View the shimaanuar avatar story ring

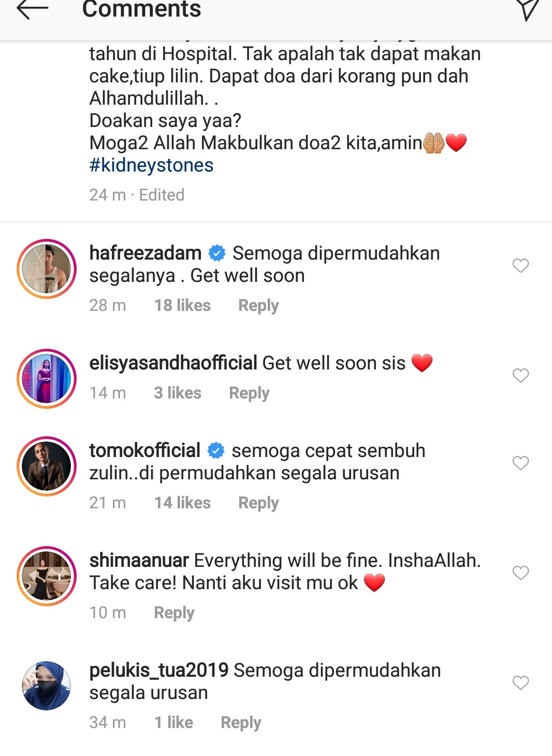47,576
